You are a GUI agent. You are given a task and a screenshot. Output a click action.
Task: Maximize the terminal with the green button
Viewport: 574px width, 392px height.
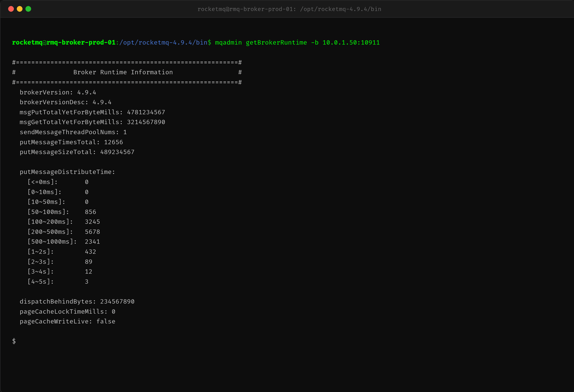tap(28, 9)
